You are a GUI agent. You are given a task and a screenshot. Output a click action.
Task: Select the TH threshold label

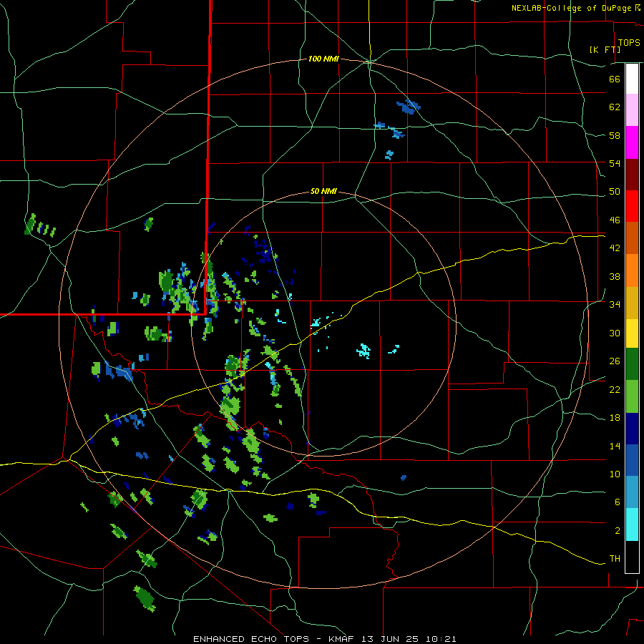coord(615,559)
